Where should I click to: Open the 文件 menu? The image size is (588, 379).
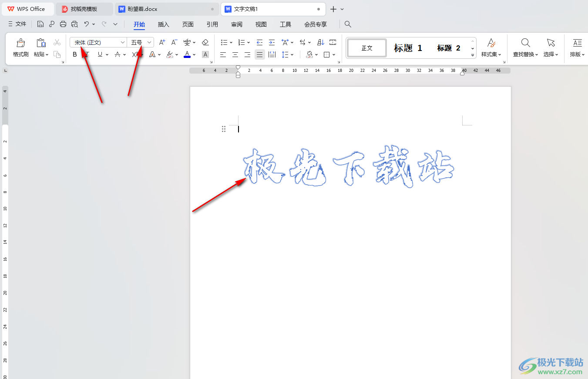click(17, 24)
